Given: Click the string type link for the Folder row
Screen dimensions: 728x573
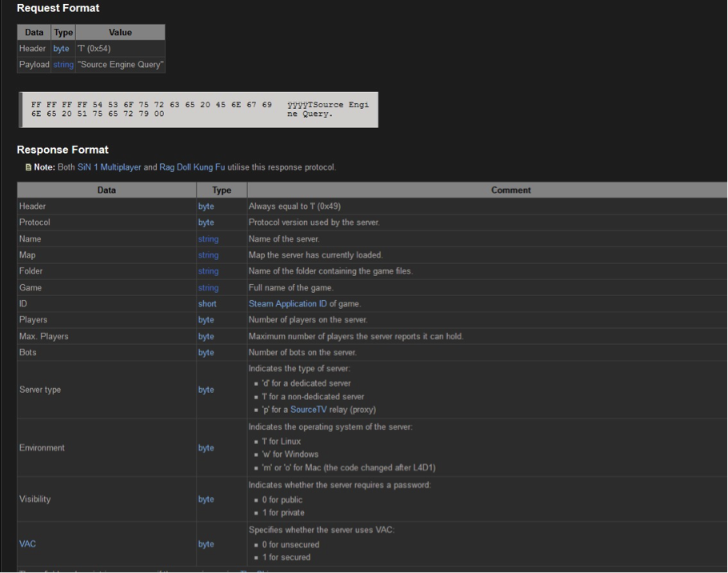Looking at the screenshot, I should pyautogui.click(x=208, y=271).
